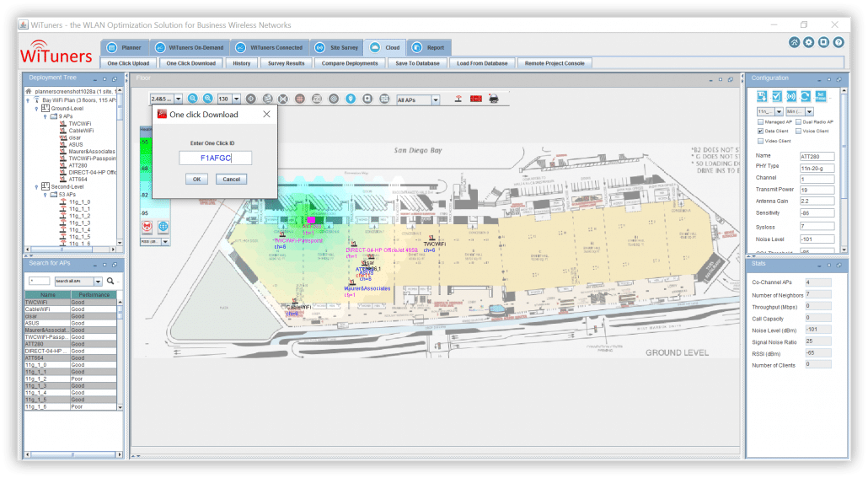868x478 pixels.
Task: Click the red brick wall icon
Action: coord(476,99)
